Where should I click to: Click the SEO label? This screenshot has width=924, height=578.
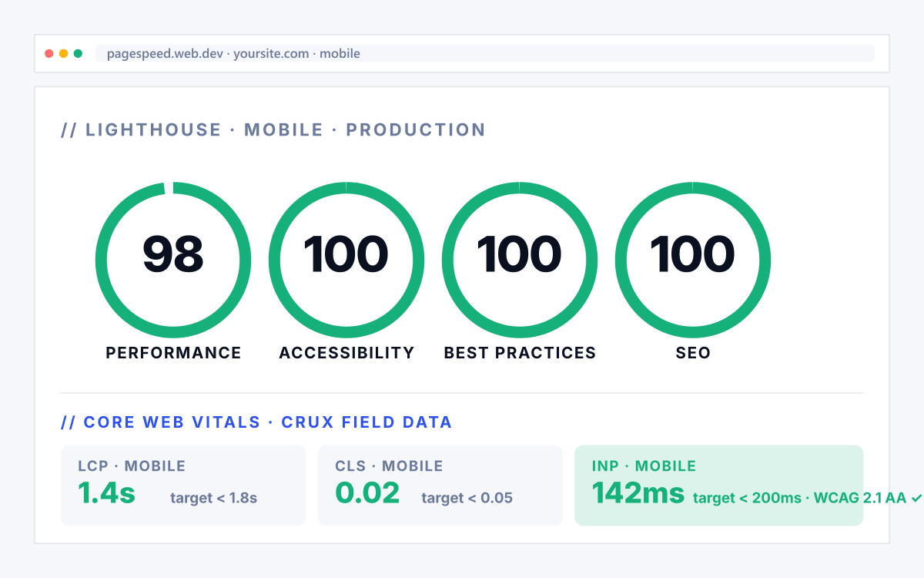point(693,353)
